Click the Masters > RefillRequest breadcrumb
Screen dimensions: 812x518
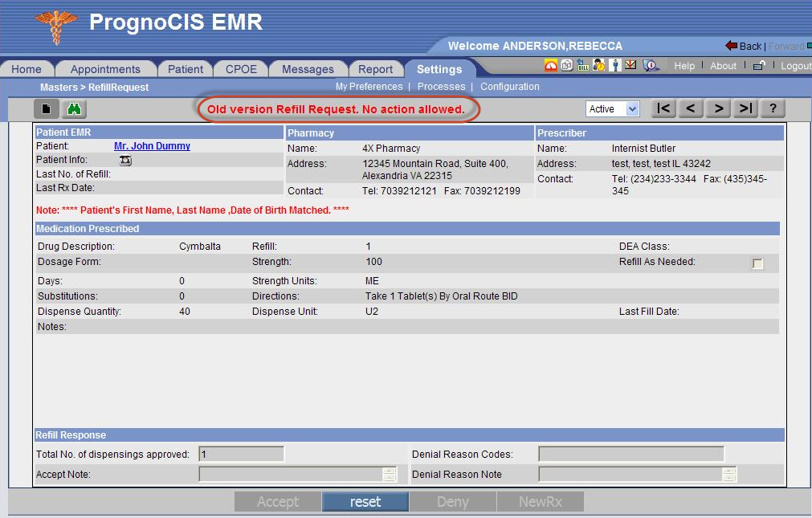(x=94, y=87)
